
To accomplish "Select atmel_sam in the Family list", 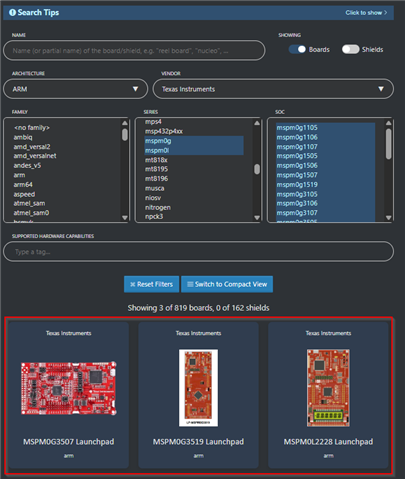I will pos(29,203).
